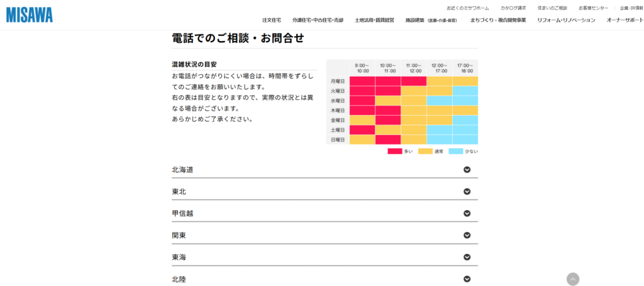Click the MISAWA logo
Viewport: 644px width, 286px height.
tap(30, 14)
